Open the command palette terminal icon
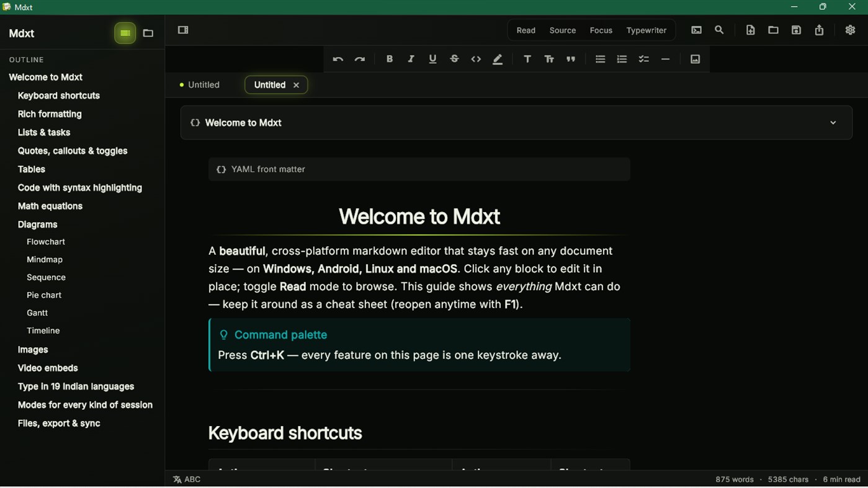 [697, 30]
